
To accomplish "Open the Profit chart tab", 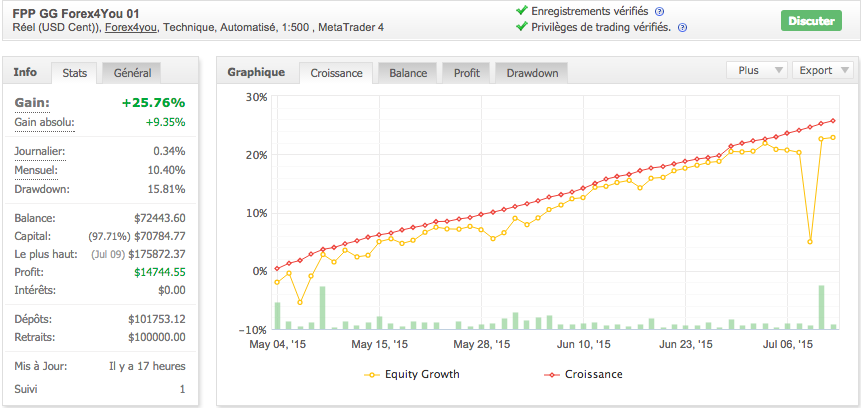I will point(466,73).
